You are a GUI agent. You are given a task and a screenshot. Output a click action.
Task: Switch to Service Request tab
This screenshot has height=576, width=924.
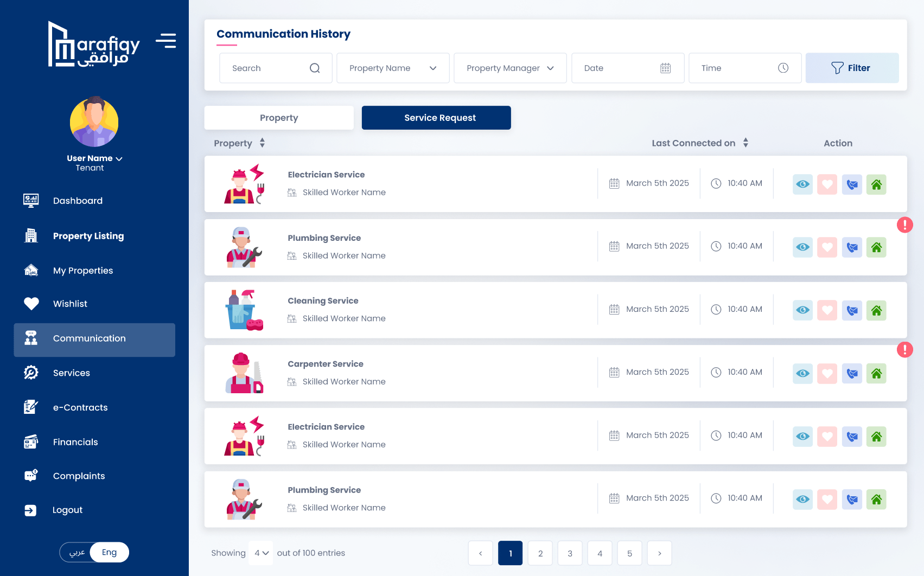point(436,118)
